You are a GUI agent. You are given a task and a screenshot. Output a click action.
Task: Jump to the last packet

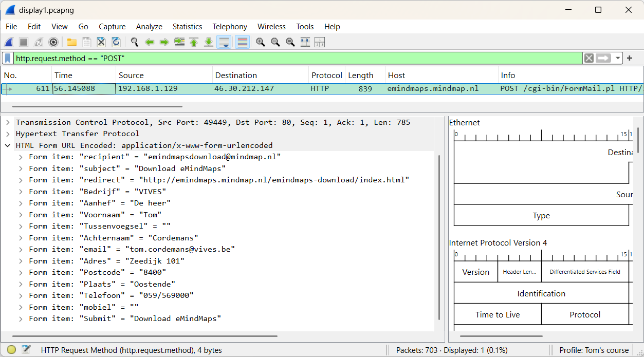pos(209,42)
